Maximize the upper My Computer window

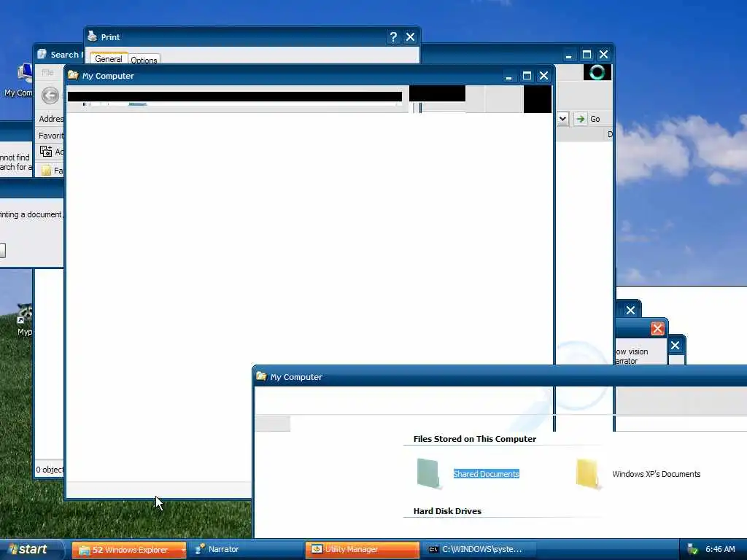click(x=527, y=76)
